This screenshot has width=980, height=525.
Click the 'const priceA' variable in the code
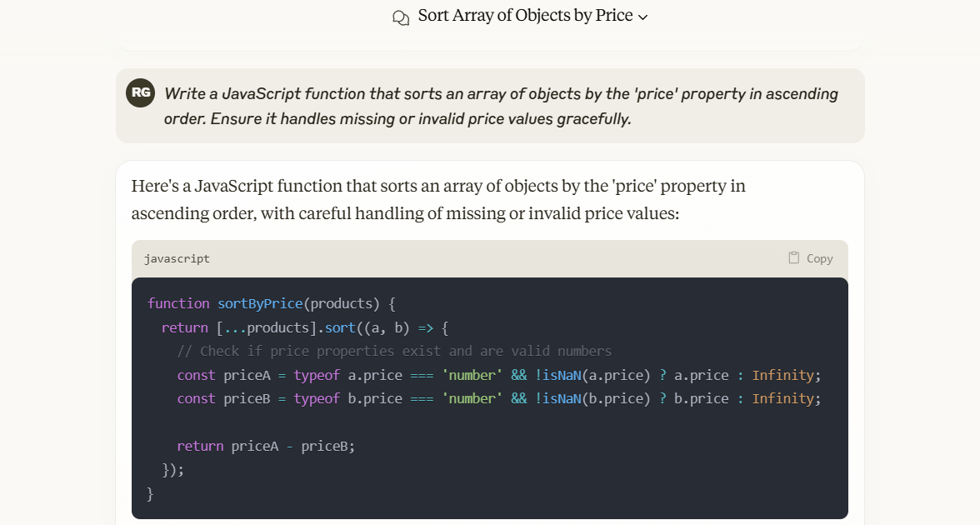pos(247,375)
